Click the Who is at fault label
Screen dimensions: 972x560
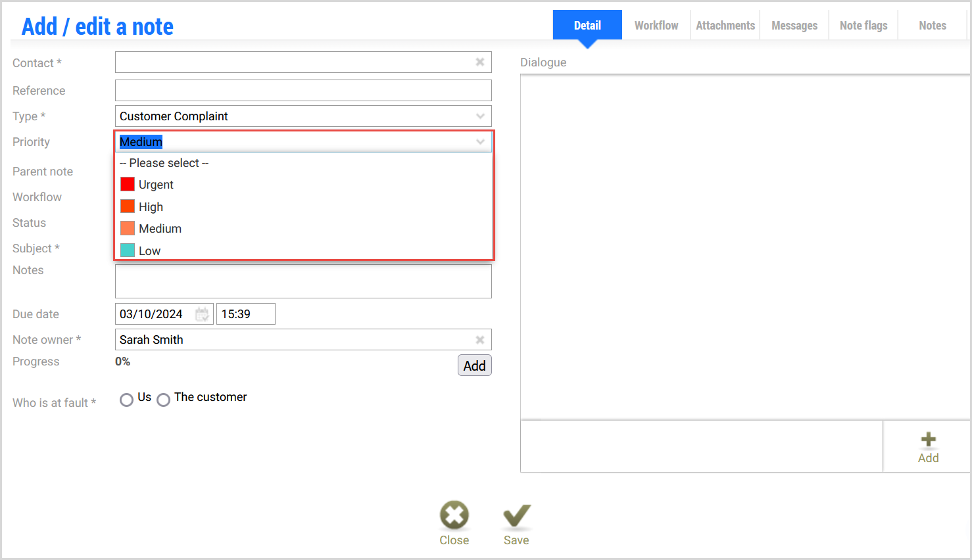(54, 403)
